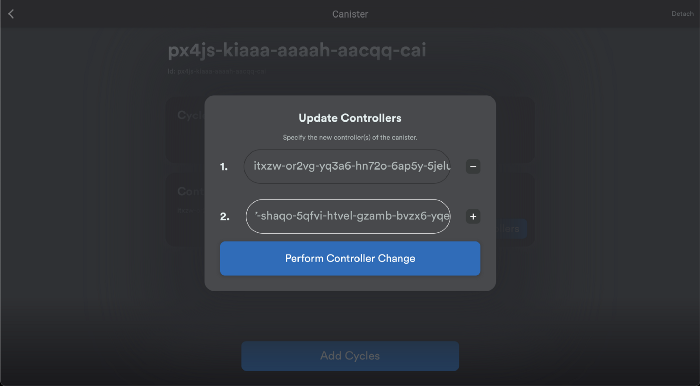Focus the first controller principal field
Viewport: 700px width, 386px height.
(x=347, y=166)
